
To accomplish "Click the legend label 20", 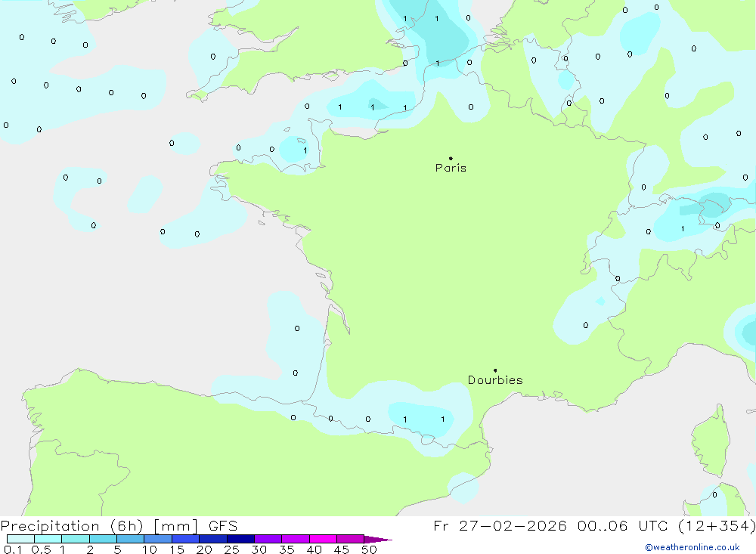I will pyautogui.click(x=204, y=549).
